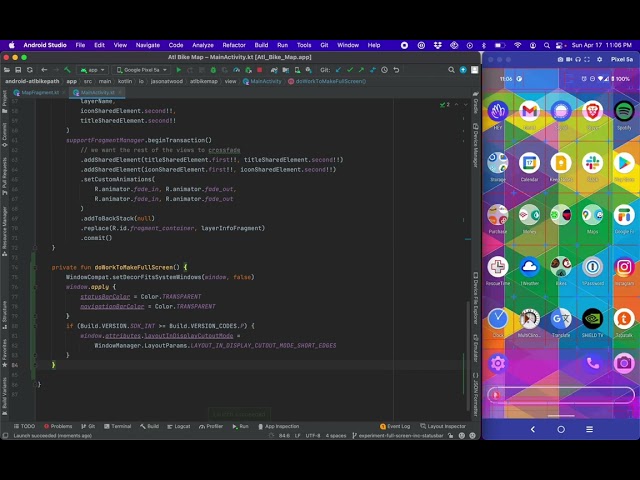Image resolution: width=640 pixels, height=480 pixels.
Task: Toggle tool window bars icon in the status bar corner
Action: (5, 436)
